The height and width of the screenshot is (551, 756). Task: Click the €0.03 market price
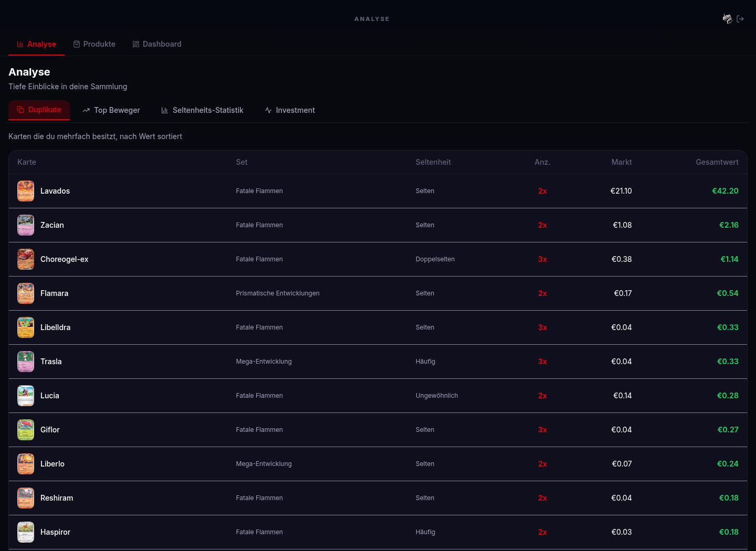click(622, 532)
